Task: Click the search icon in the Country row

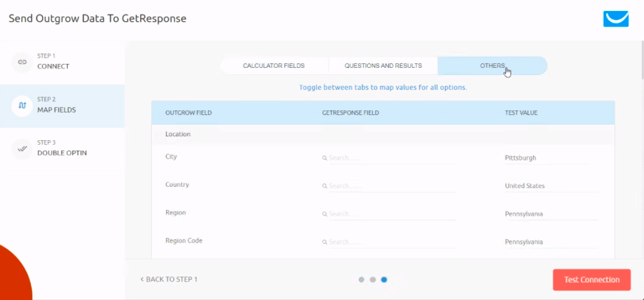Action: pos(325,186)
